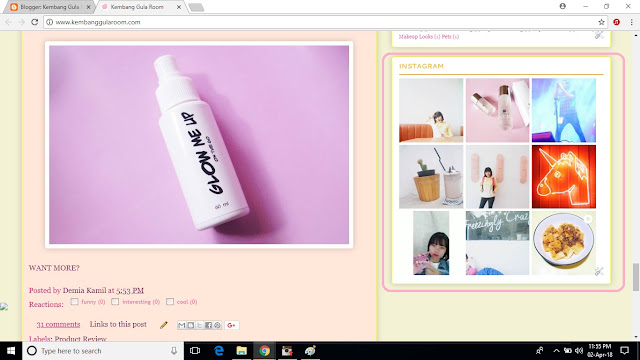Click the Chrome profile avatar icon

(562, 6)
